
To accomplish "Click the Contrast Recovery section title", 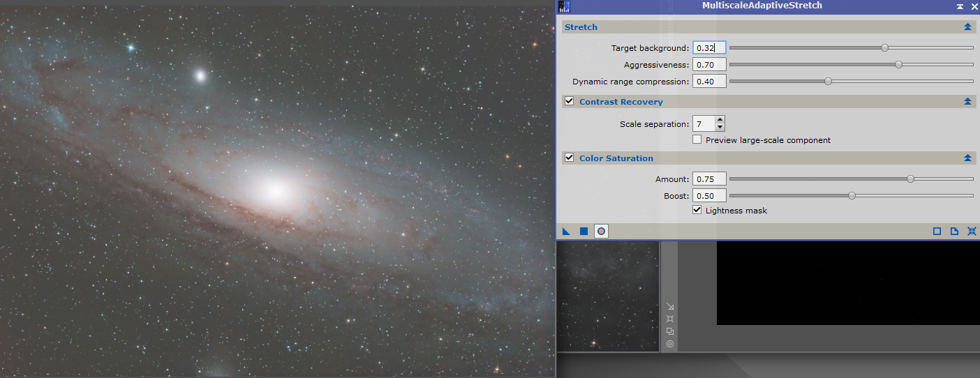I will [x=621, y=102].
